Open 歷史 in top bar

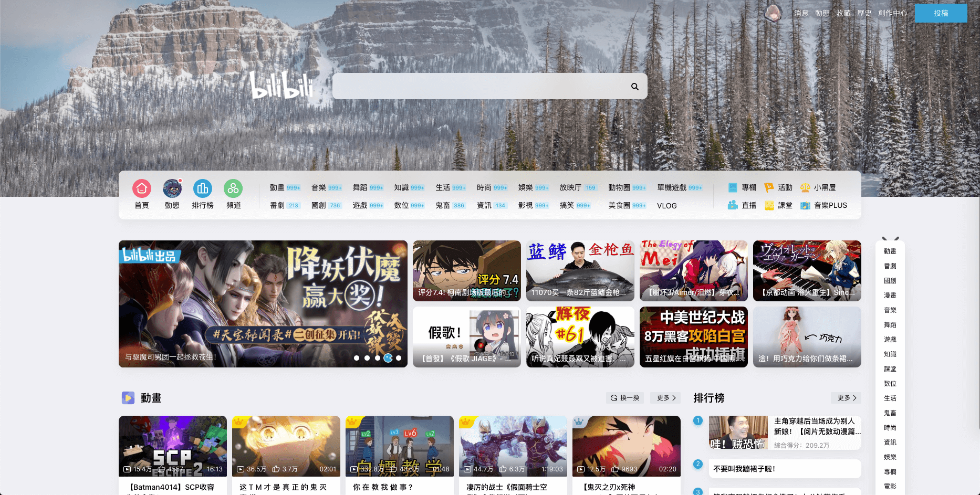(864, 13)
